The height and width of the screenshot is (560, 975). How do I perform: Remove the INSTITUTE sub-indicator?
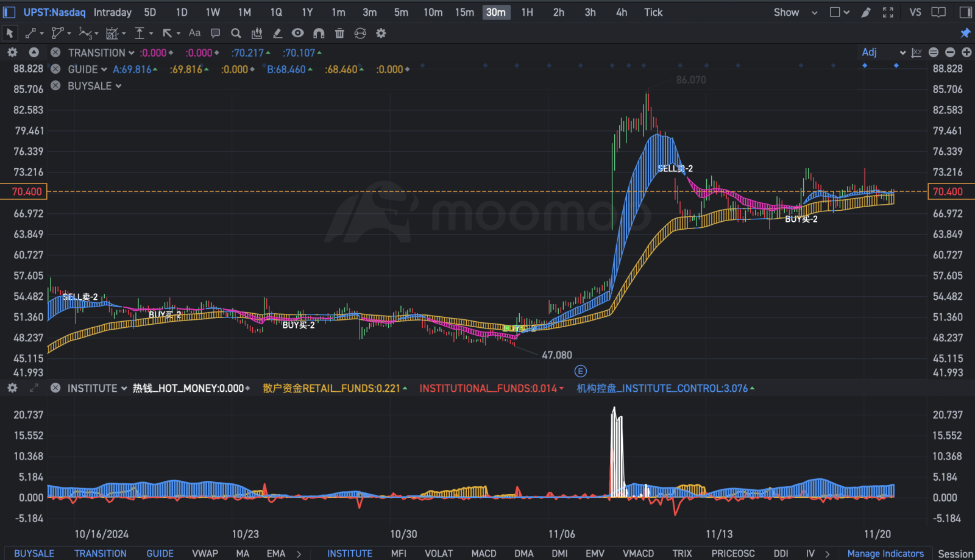point(55,388)
